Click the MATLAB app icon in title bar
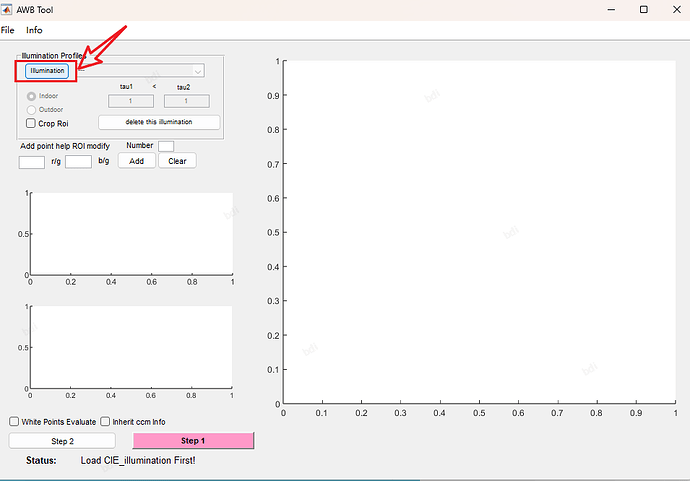Screen dimensions: 690x481 pos(7,9)
